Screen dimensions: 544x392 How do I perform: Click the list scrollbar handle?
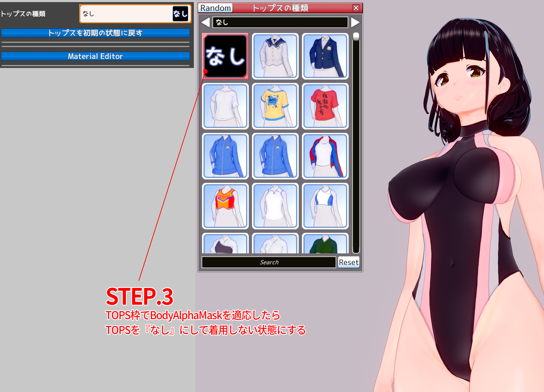(x=356, y=37)
